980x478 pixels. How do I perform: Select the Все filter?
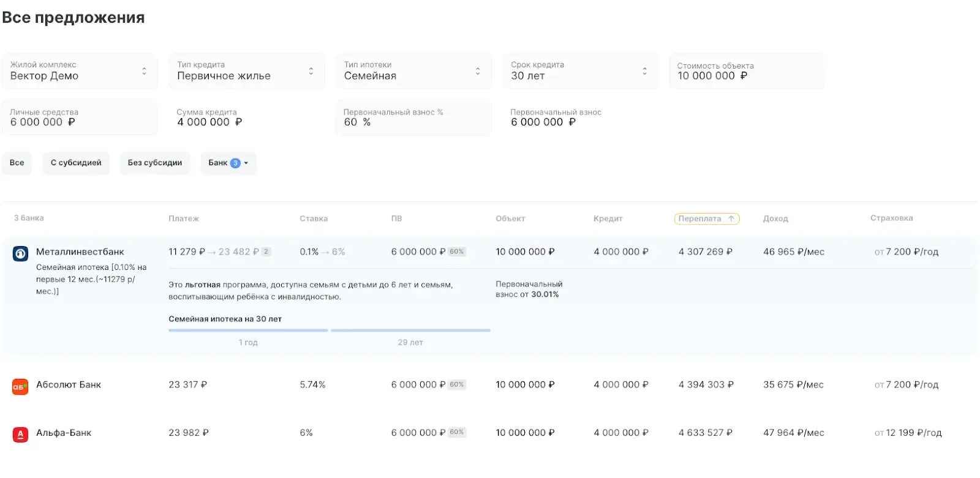coord(17,163)
